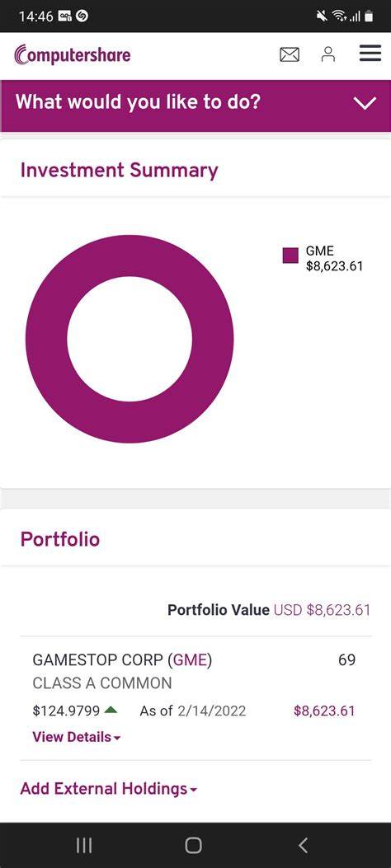Tap the GAMESTOP CORP holding row title
Screen dimensions: 391x868
click(122, 659)
